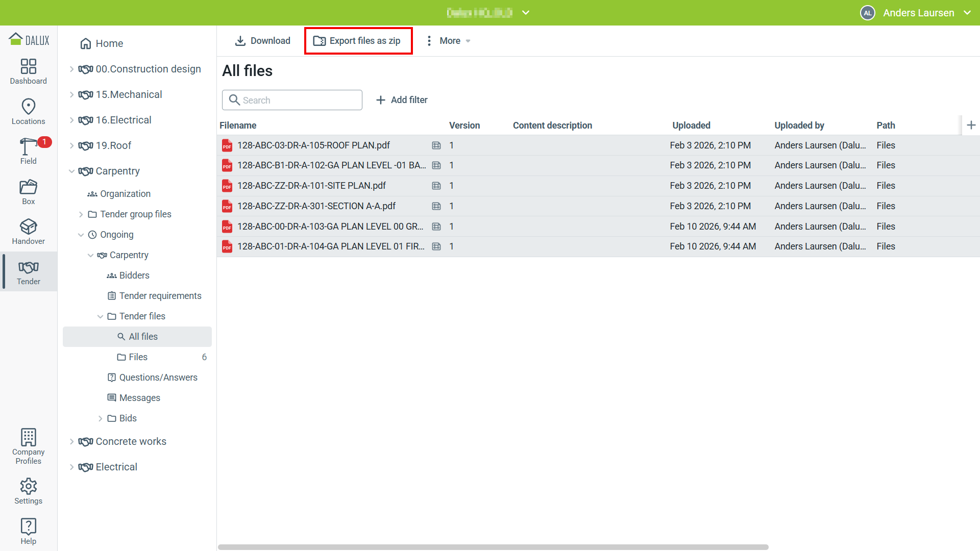Click Export files as zip
Image resolution: width=980 pixels, height=551 pixels.
[x=358, y=41]
